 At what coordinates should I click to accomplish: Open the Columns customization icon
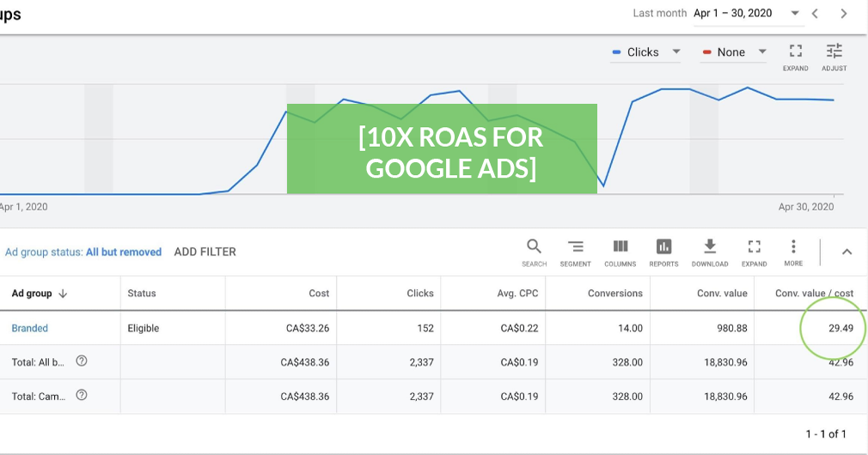point(620,247)
